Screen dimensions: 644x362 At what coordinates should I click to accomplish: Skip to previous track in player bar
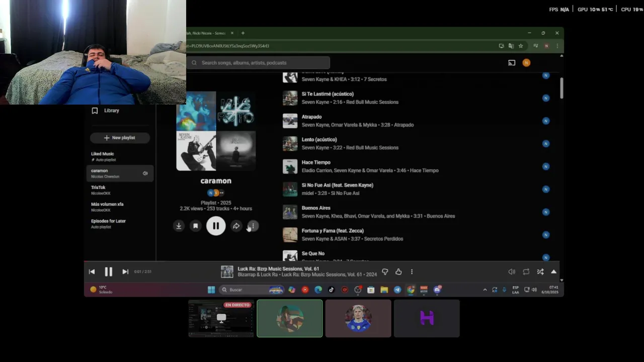click(x=92, y=271)
